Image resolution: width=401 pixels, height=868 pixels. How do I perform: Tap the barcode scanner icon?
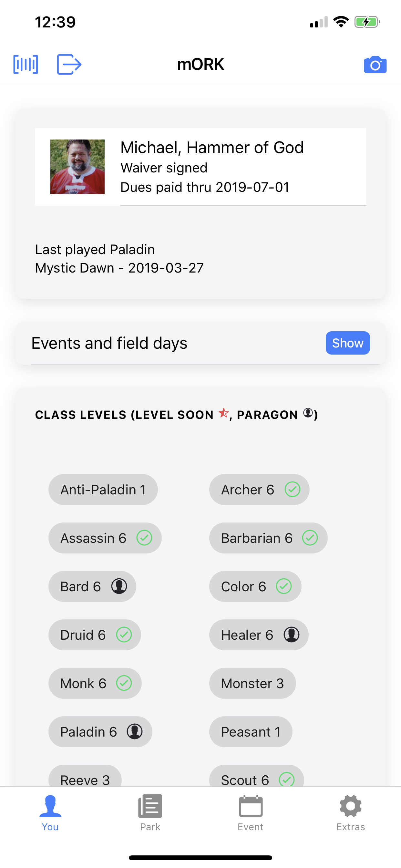[26, 64]
